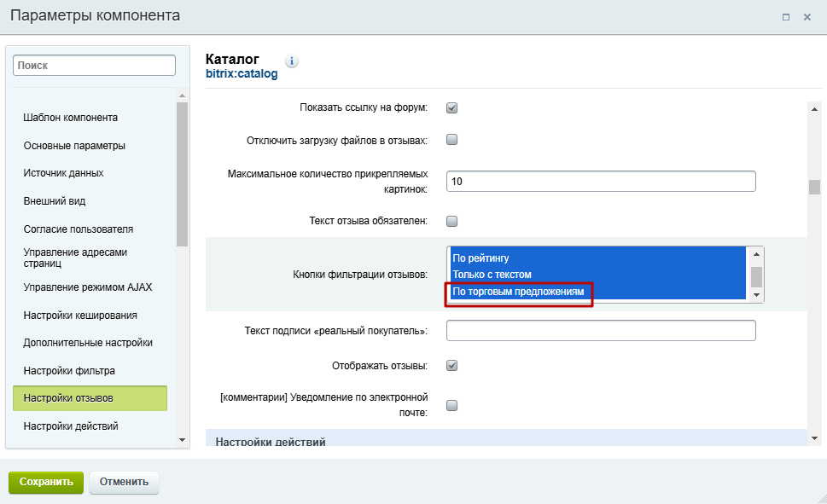The height and width of the screenshot is (504, 827).
Task: Click the main panel scroll up arrow
Action: pos(814,109)
